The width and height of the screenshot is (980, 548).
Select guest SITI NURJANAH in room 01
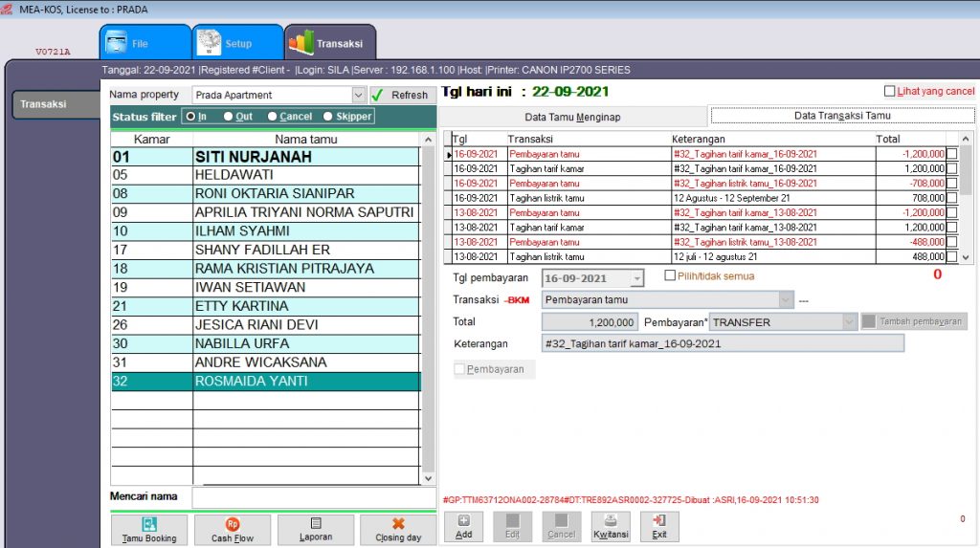pos(266,156)
